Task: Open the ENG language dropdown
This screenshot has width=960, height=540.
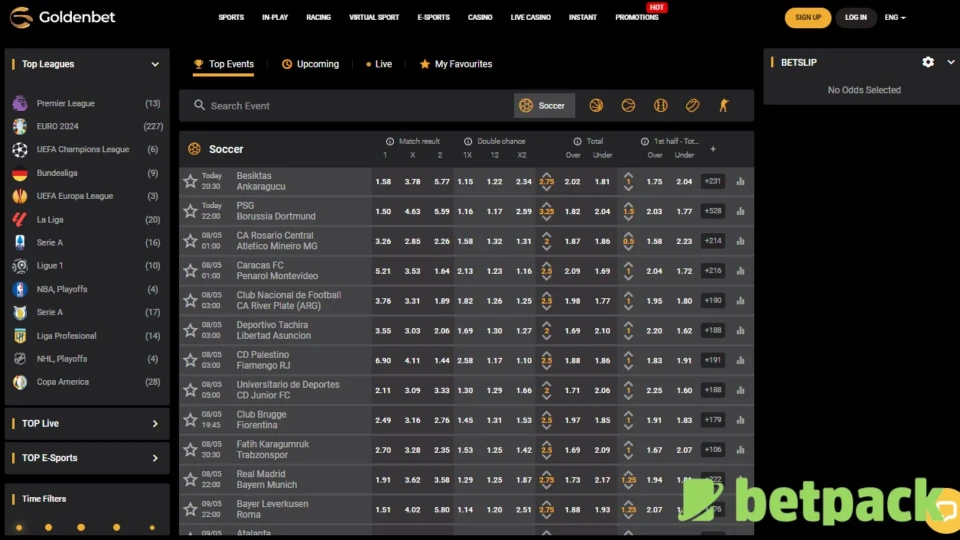Action: tap(894, 18)
